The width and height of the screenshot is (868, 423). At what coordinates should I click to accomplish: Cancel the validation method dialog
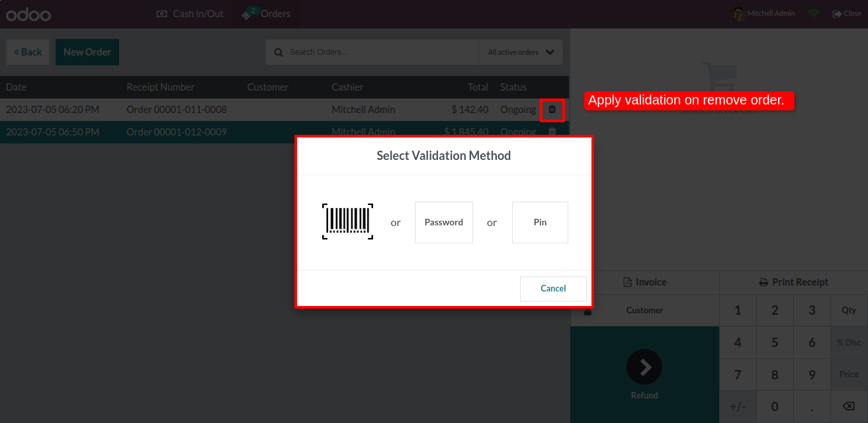pos(553,288)
